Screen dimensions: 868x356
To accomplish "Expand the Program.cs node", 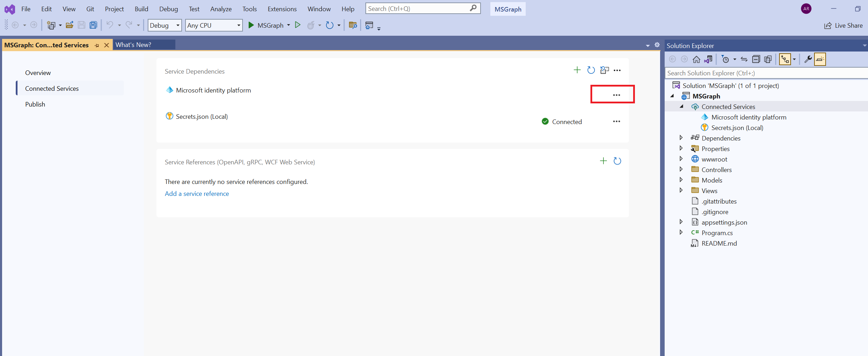I will 681,232.
